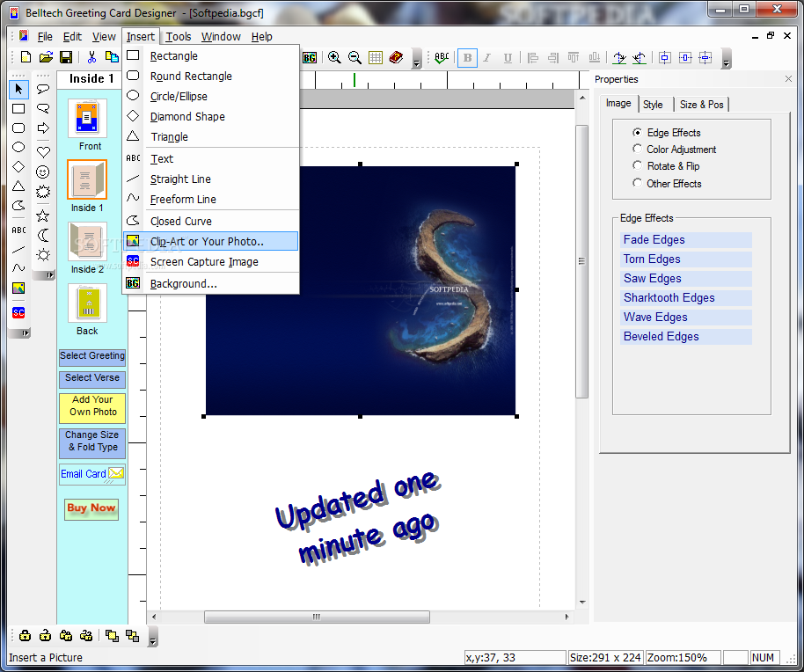This screenshot has width=804, height=672.
Task: Choose the smiley face shape tool
Action: [43, 172]
